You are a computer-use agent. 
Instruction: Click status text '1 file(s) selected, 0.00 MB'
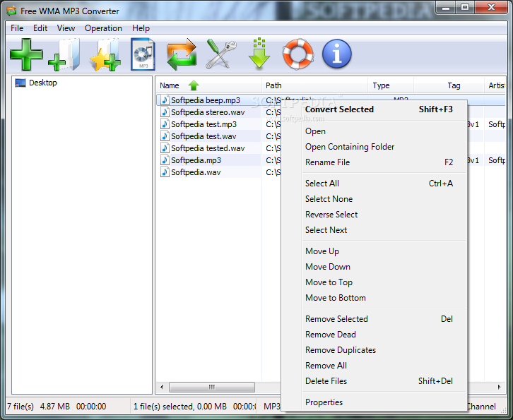180,407
